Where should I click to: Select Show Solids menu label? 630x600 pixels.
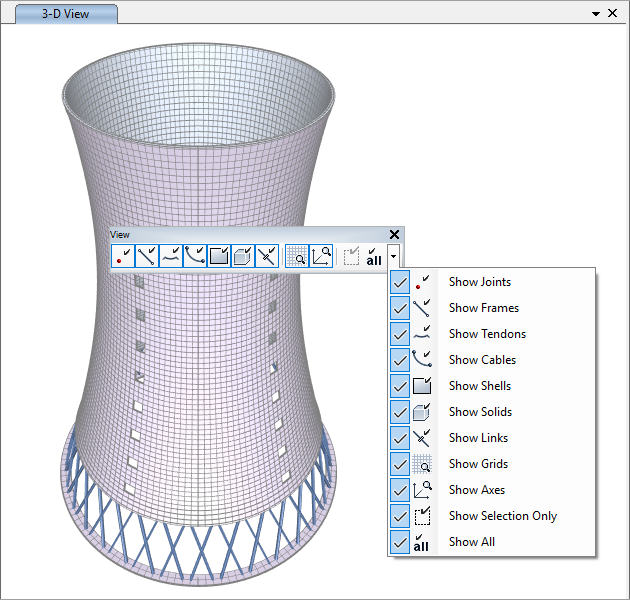click(x=480, y=412)
